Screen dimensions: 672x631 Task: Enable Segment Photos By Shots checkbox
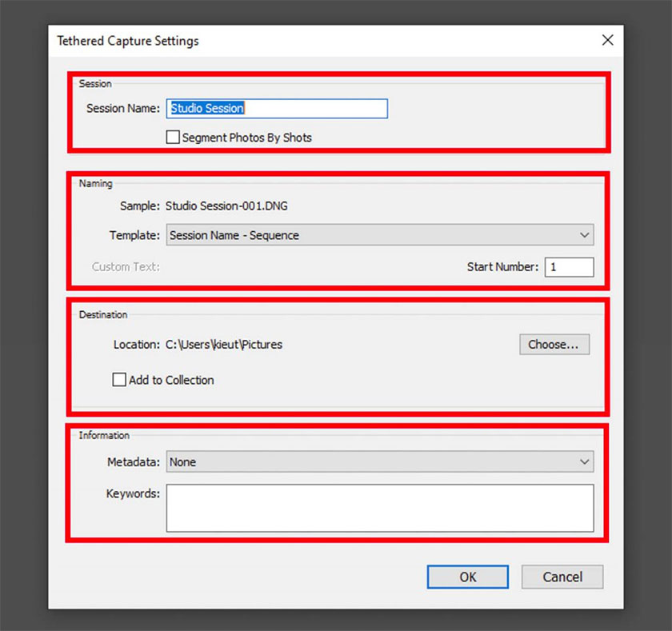(x=173, y=137)
